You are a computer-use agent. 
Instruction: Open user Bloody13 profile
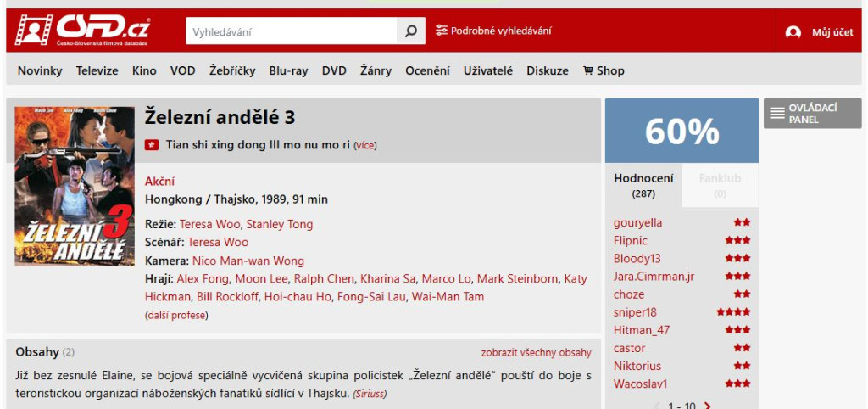tap(637, 258)
